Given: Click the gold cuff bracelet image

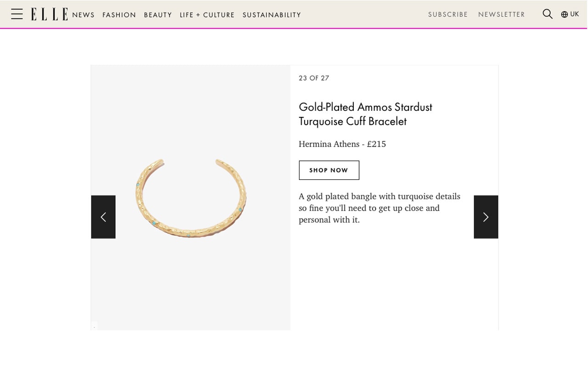Looking at the screenshot, I should tap(191, 198).
